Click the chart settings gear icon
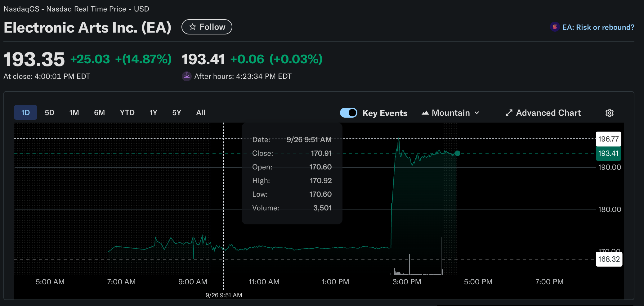 (609, 113)
